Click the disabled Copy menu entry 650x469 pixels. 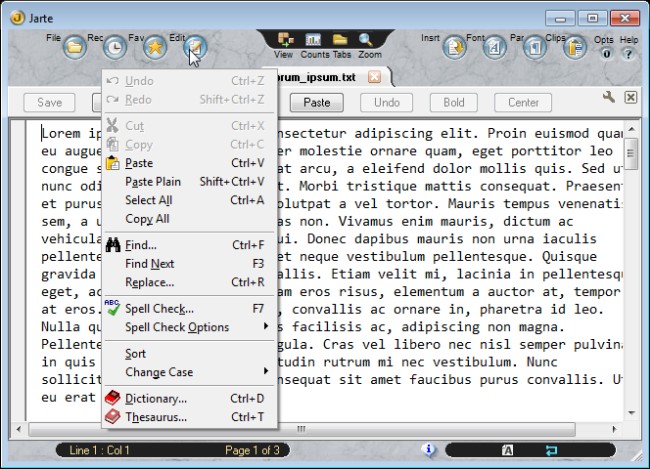(x=189, y=144)
